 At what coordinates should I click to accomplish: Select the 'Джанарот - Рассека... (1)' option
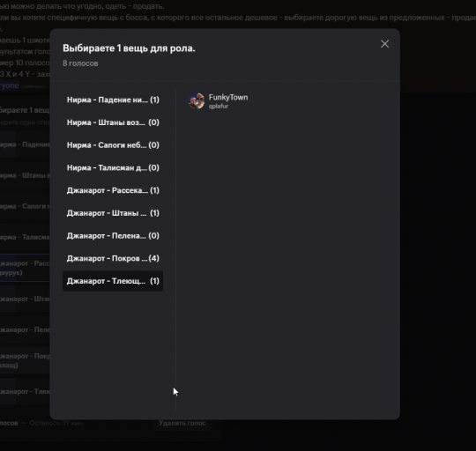click(x=113, y=190)
